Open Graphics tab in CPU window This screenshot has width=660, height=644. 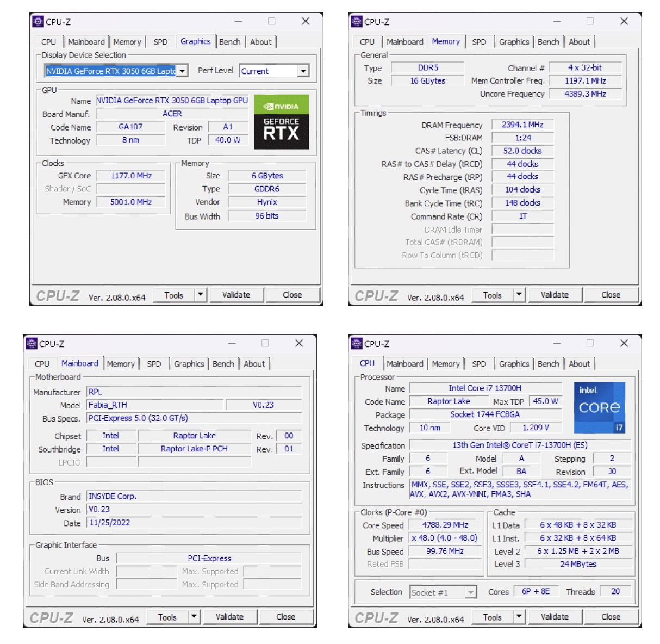click(514, 364)
